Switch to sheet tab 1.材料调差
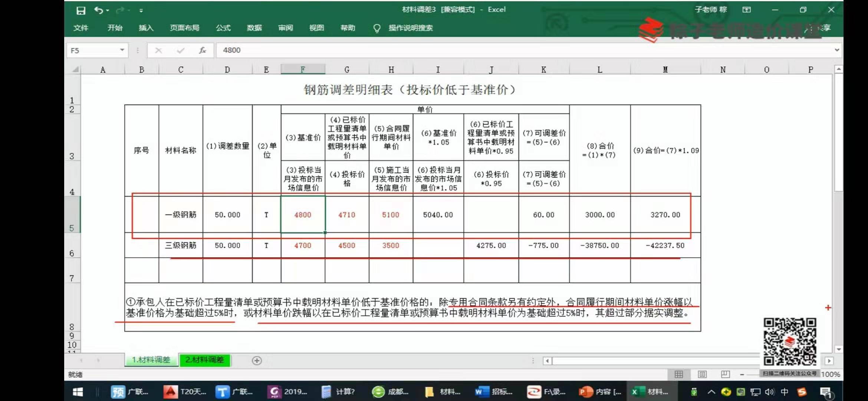The image size is (868, 401). pos(151,360)
